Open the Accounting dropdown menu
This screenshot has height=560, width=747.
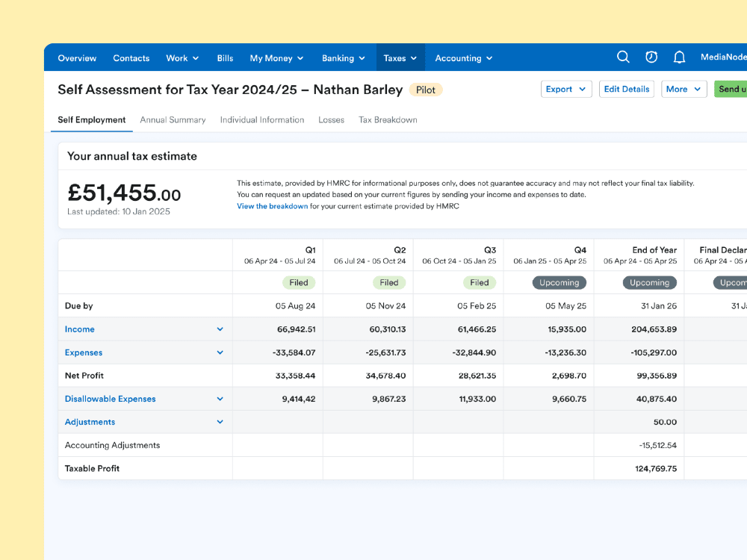[462, 57]
